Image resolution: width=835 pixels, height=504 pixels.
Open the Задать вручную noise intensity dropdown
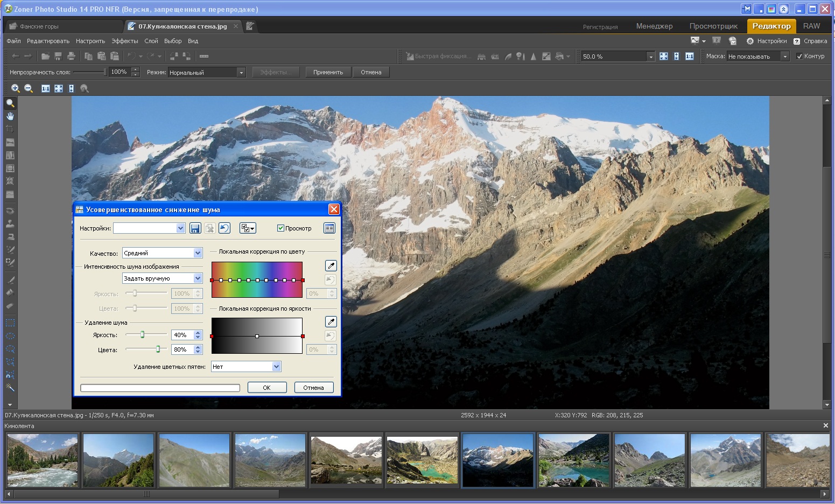click(163, 278)
